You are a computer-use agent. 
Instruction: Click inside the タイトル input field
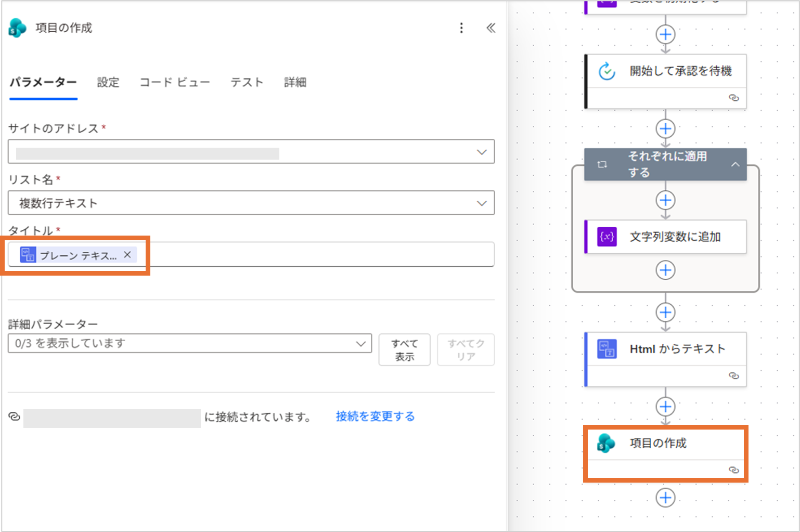pyautogui.click(x=312, y=255)
